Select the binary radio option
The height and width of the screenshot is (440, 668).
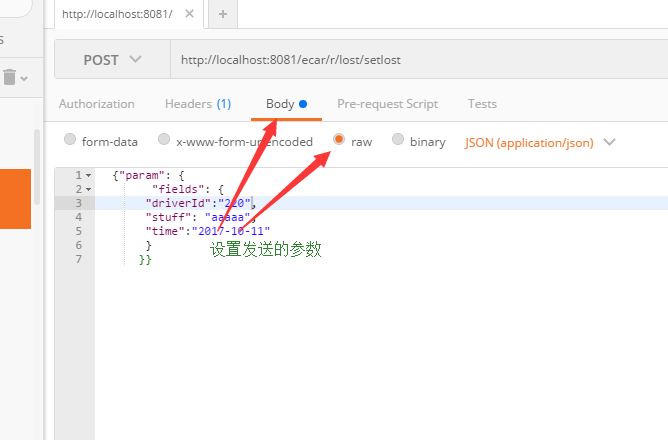coord(398,139)
